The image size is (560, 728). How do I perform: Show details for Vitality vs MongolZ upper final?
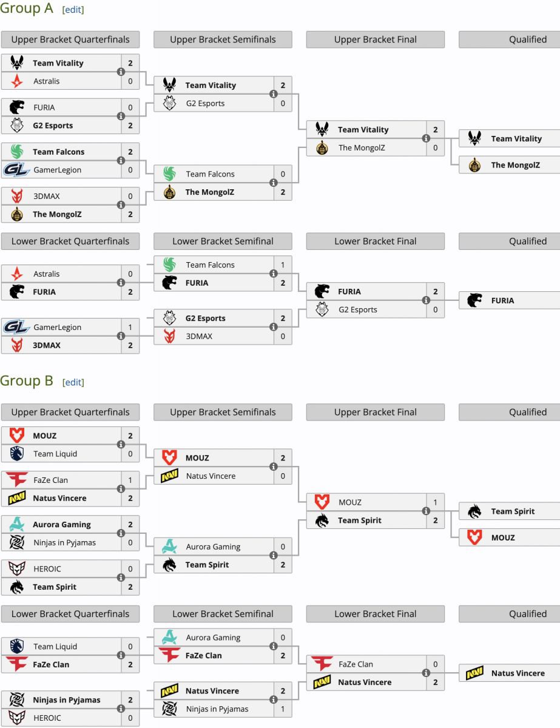pos(426,138)
